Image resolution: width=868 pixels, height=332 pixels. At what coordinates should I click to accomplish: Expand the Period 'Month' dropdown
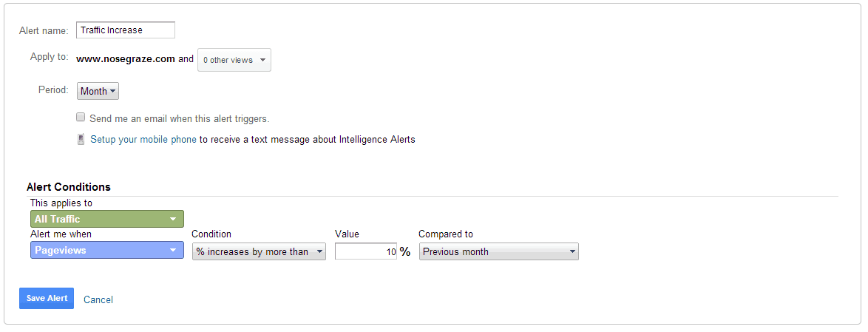point(98,91)
